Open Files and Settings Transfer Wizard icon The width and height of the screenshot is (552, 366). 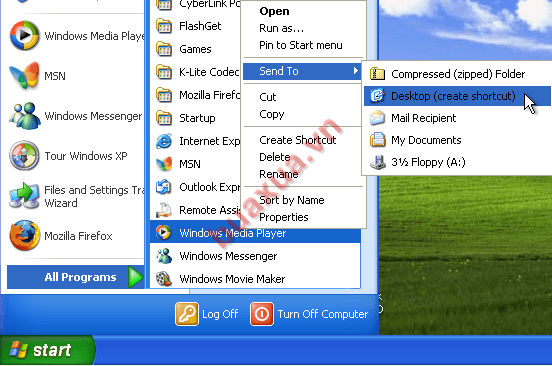click(24, 196)
